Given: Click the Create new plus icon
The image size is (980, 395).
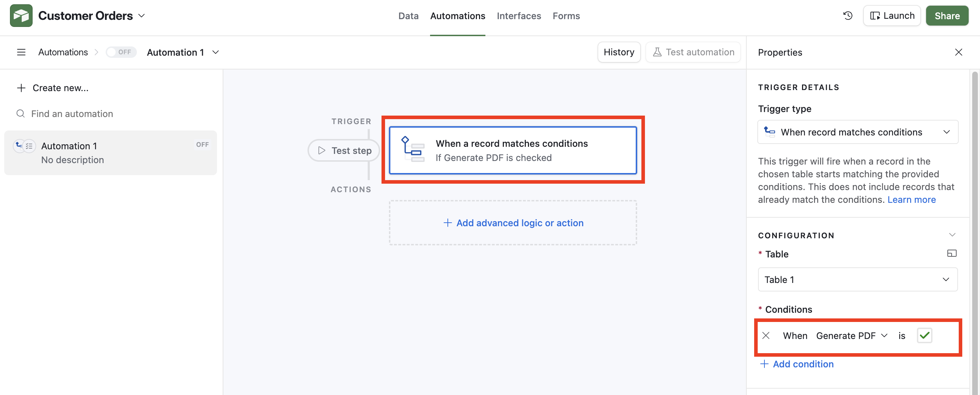Looking at the screenshot, I should pyautogui.click(x=21, y=88).
